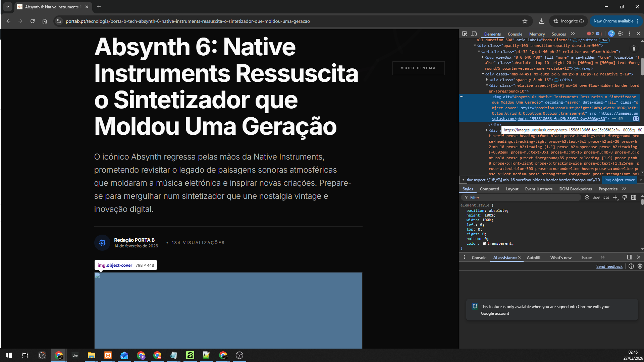Toggle rendering emulations paintbrush icon
Screen dimensions: 644x362
tap(625, 197)
